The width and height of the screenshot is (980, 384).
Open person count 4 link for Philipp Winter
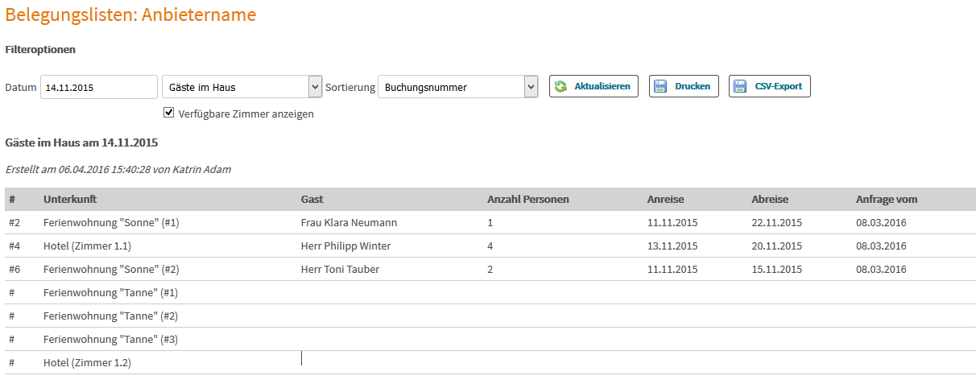click(490, 246)
